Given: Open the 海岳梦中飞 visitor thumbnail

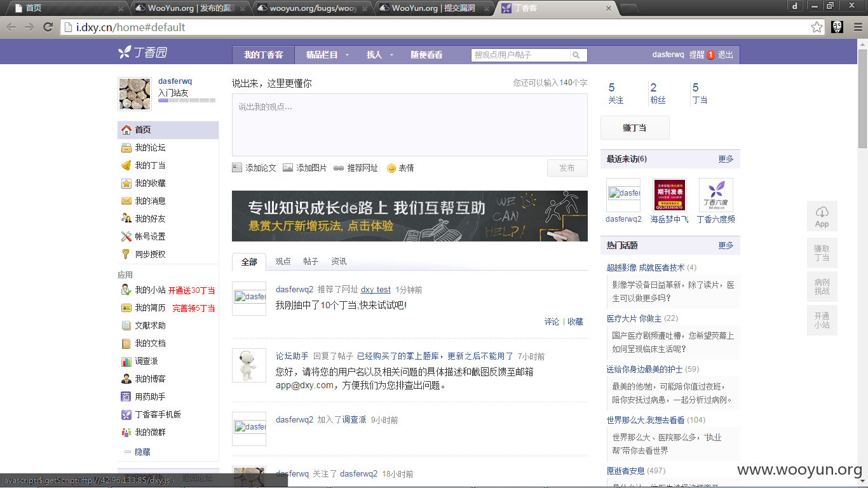Looking at the screenshot, I should pyautogui.click(x=670, y=195).
